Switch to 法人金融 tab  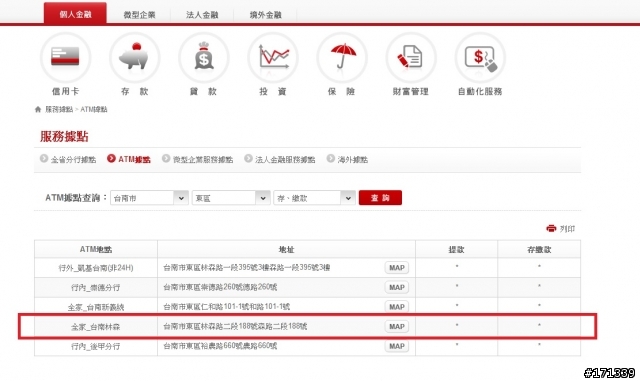click(202, 15)
